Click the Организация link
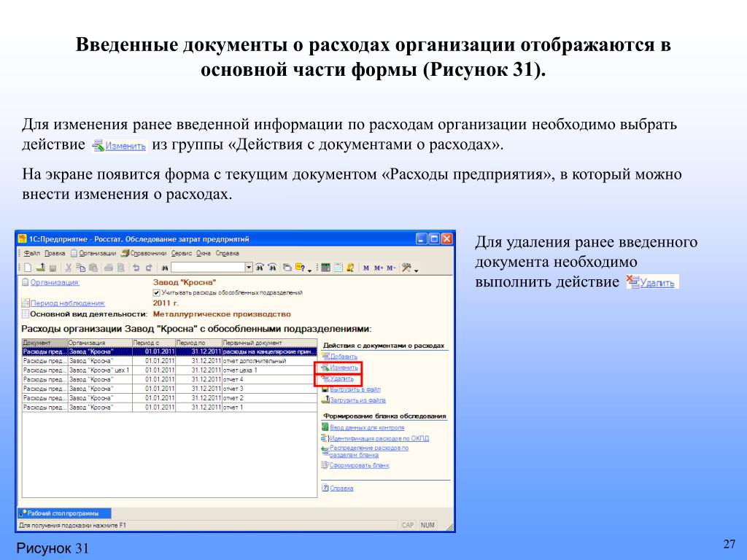Screen dimensions: 747x560 [x=55, y=282]
